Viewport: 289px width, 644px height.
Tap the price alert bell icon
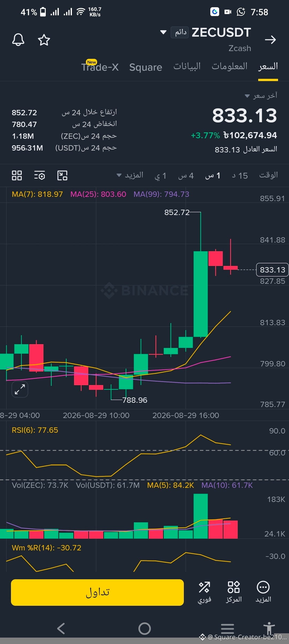pos(18,40)
